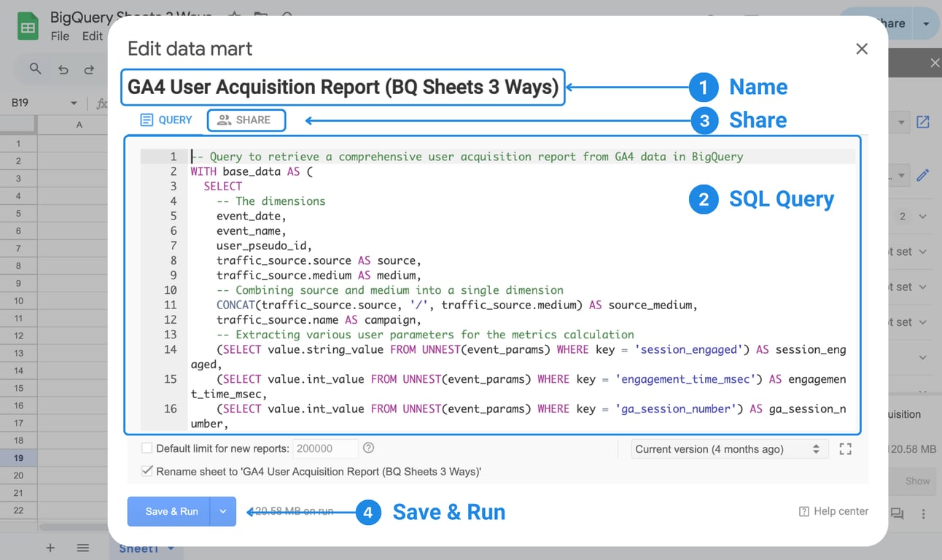Viewport: 942px width, 560px height.
Task: Open the three-dot more options menu
Action: [923, 514]
